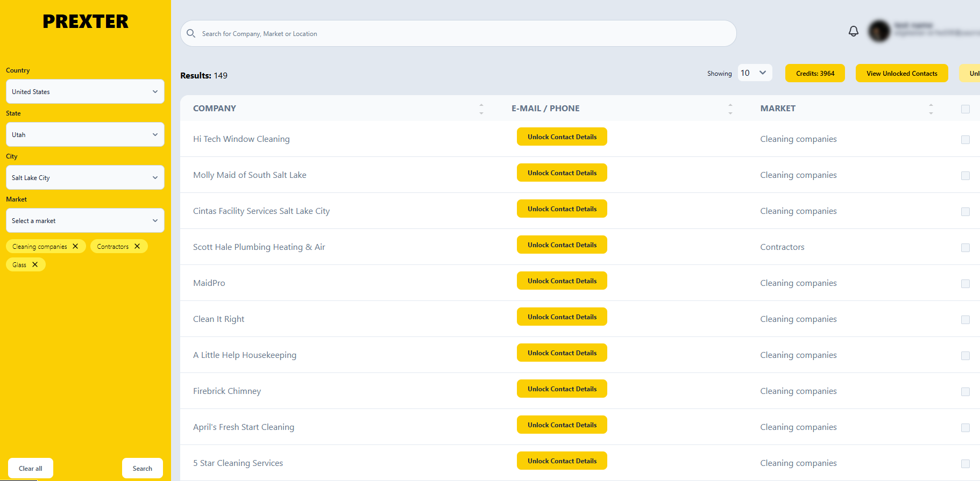Click the Results: 149 count text
The image size is (980, 481).
[204, 75]
